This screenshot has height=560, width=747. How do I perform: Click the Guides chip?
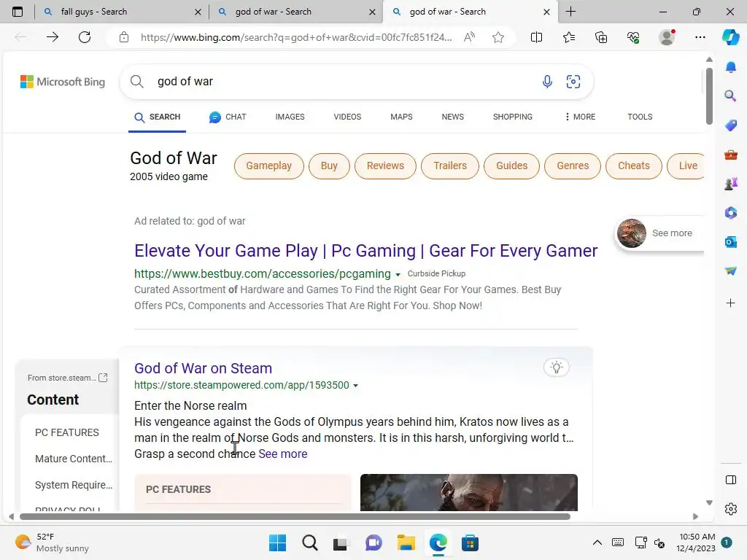click(x=511, y=166)
